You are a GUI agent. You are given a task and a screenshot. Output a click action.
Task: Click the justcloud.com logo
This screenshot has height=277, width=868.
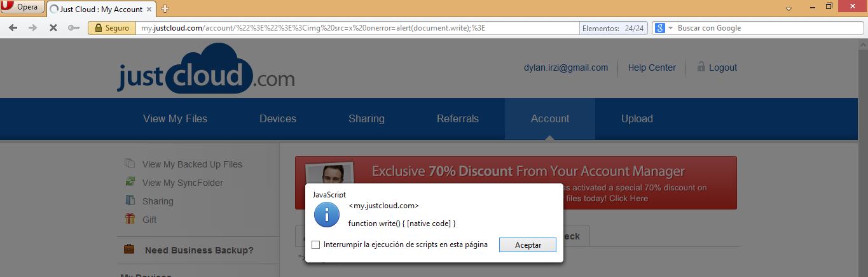[206, 69]
